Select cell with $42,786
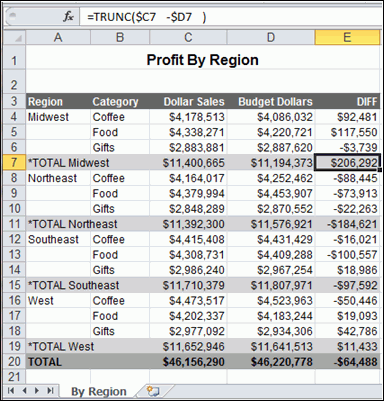The height and width of the screenshot is (401, 384). tap(347, 331)
